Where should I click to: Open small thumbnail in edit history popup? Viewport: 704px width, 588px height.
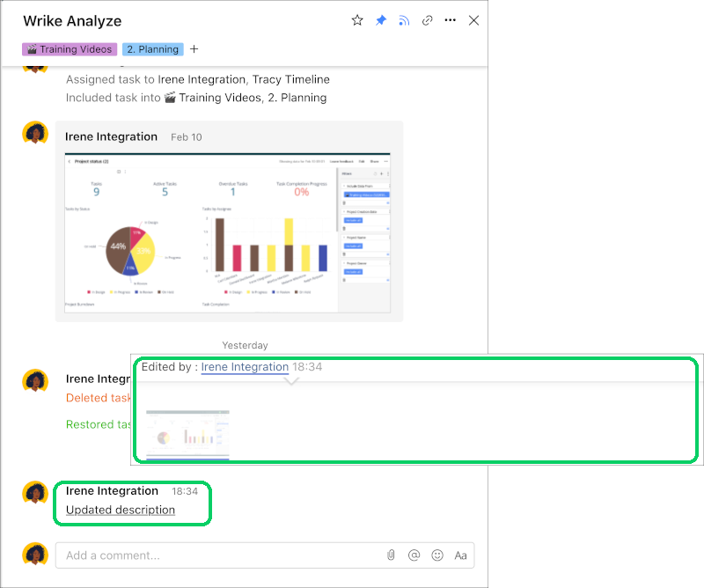point(187,434)
